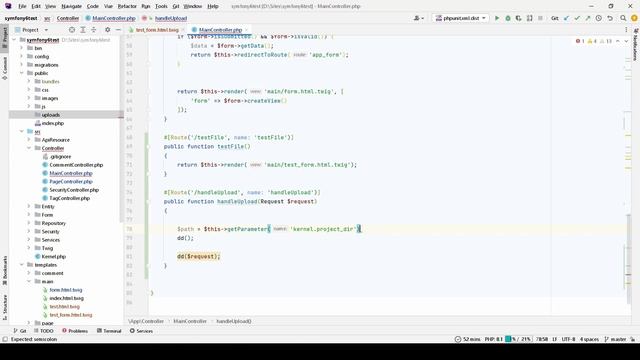Open form.html.twig in templates tree
Image resolution: width=640 pixels, height=360 pixels.
pos(66,290)
